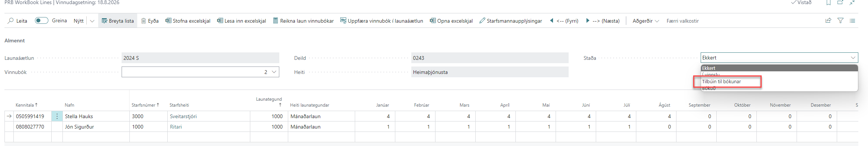Expand the dropdown arrow next to Nýtt
The width and height of the screenshot is (868, 146).
(92, 21)
